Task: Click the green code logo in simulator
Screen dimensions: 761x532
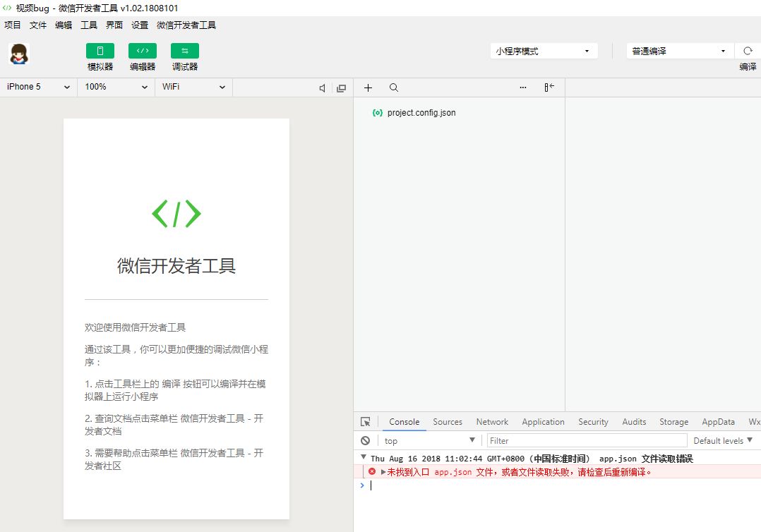Action: tap(176, 213)
